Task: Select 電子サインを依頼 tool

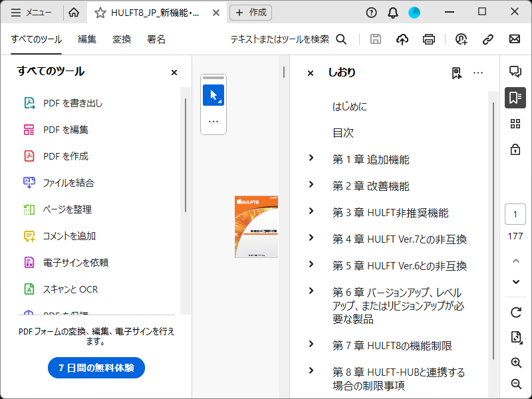Action: click(x=66, y=263)
